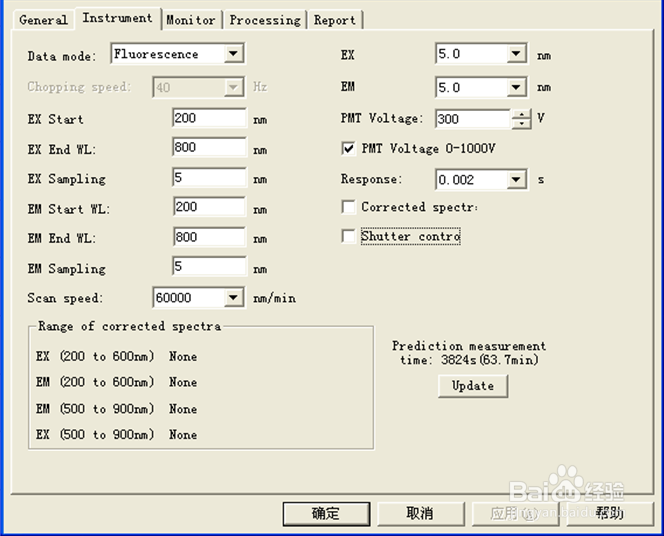Cancel with the 取消 button
Viewport: 664px width, 536px height.
click(421, 514)
